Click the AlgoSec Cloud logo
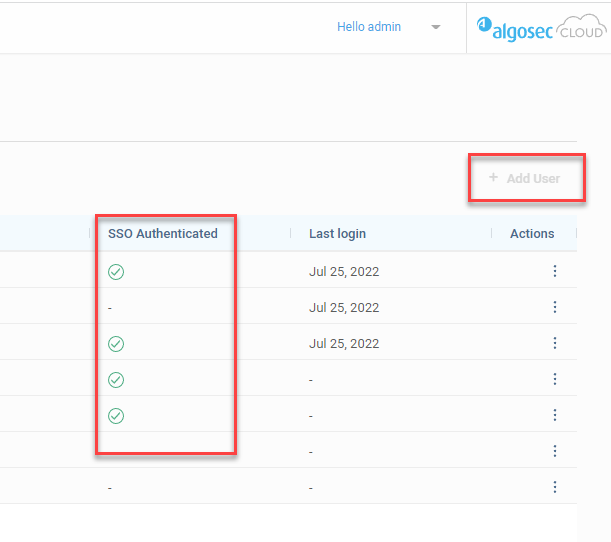 540,28
